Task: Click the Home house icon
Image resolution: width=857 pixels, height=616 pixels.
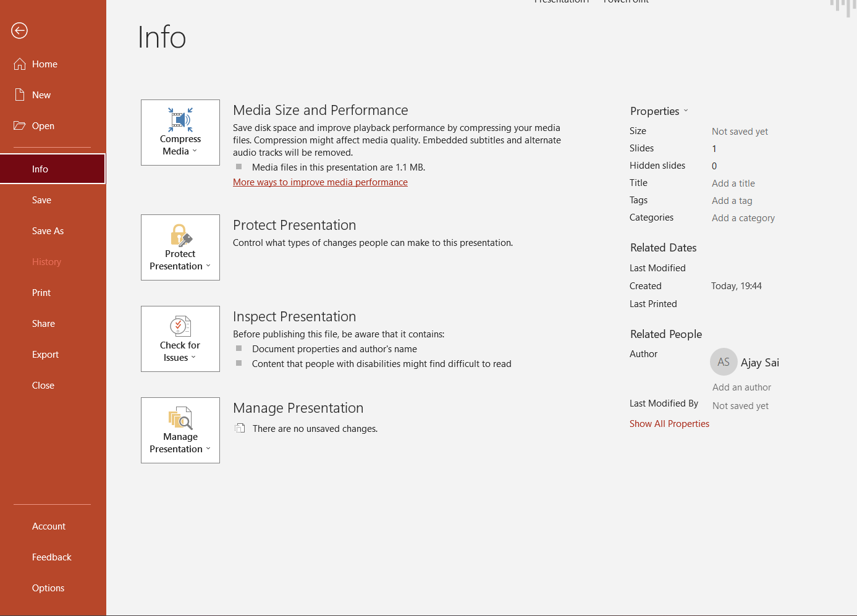Action: 20,64
